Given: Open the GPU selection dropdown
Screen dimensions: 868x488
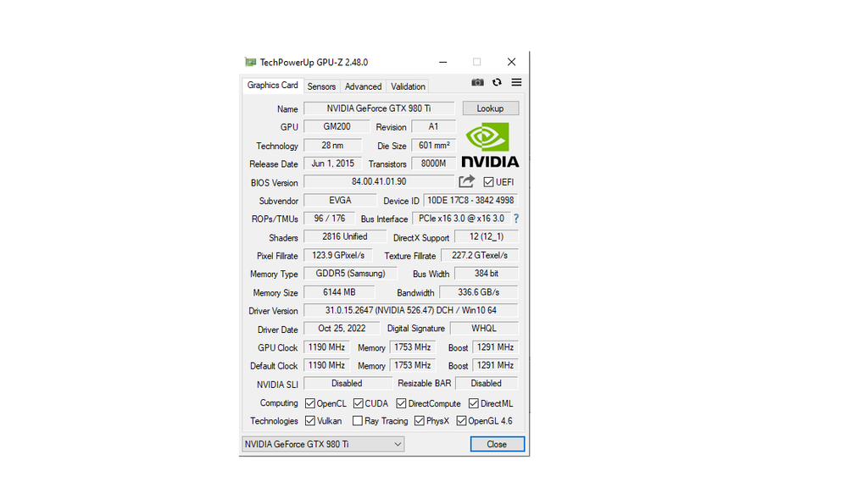Looking at the screenshot, I should tap(323, 444).
